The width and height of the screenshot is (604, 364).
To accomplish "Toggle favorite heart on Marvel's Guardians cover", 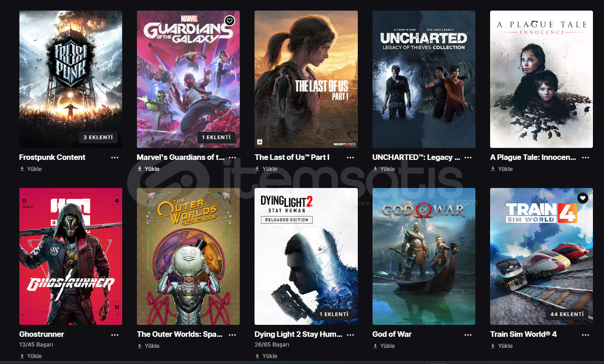I will 230,21.
